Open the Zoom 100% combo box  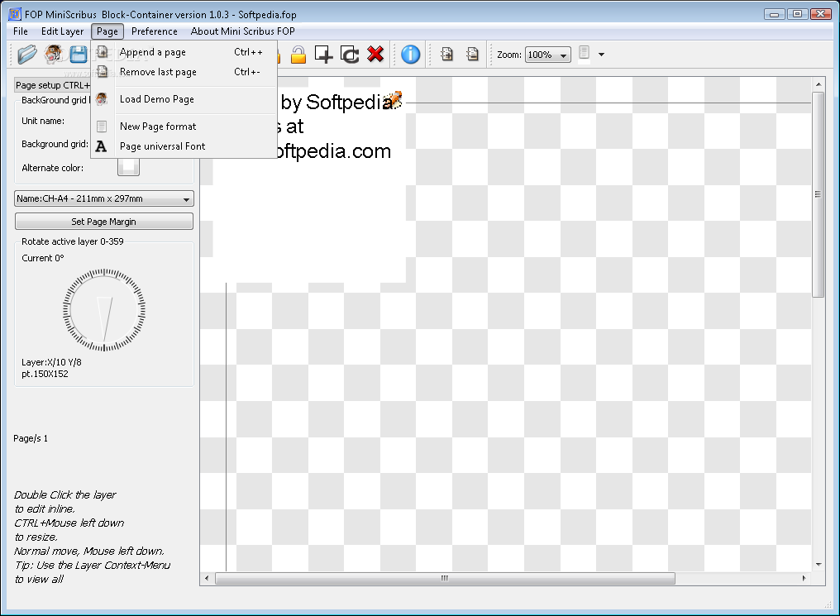point(547,55)
